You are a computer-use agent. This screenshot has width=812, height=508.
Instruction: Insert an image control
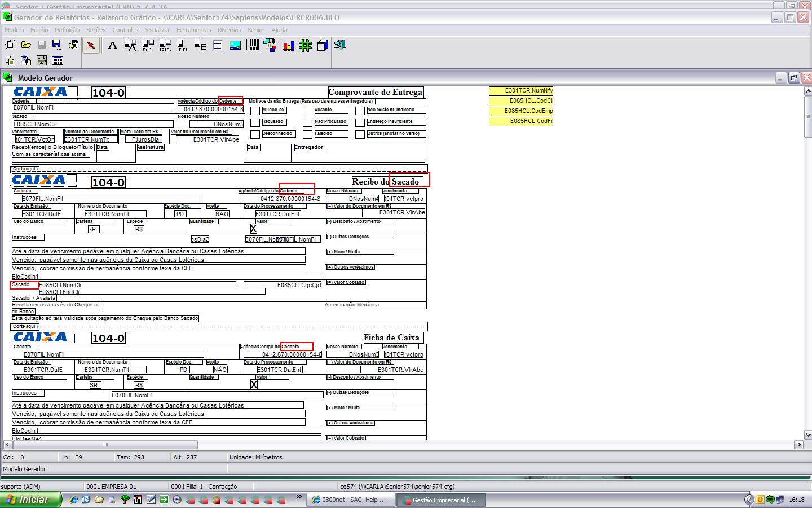(235, 45)
